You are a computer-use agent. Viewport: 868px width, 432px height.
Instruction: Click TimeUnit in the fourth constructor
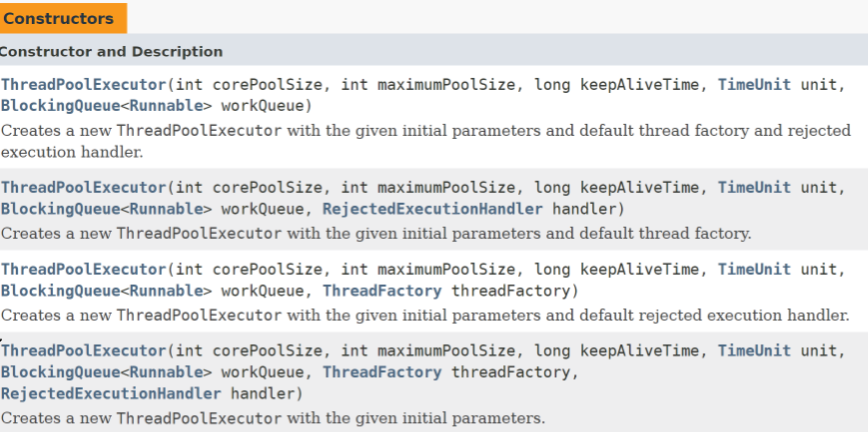(754, 351)
